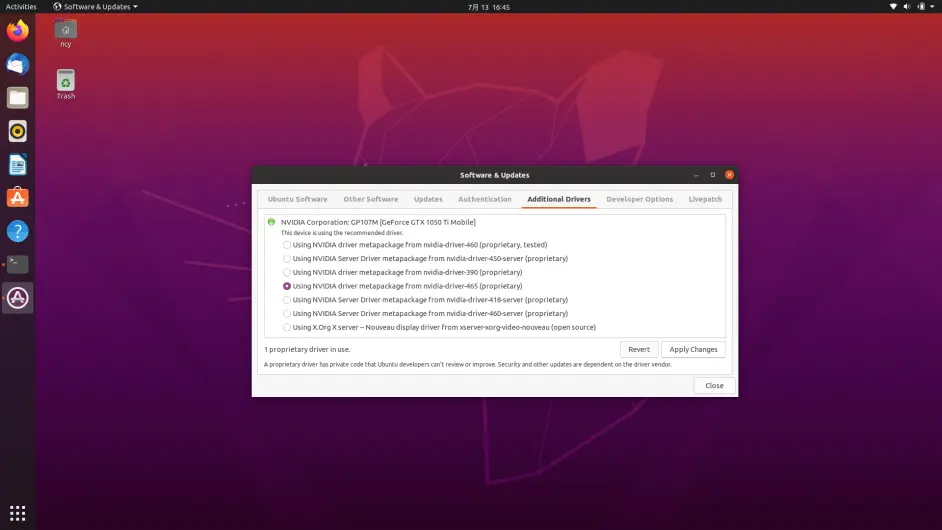Open the ncy home folder desktop icon

(x=65, y=34)
